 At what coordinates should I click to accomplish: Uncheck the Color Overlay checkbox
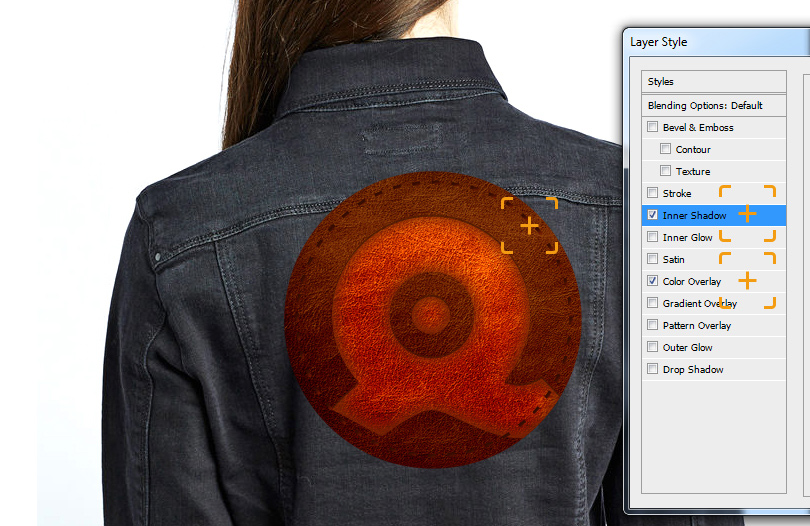click(652, 281)
